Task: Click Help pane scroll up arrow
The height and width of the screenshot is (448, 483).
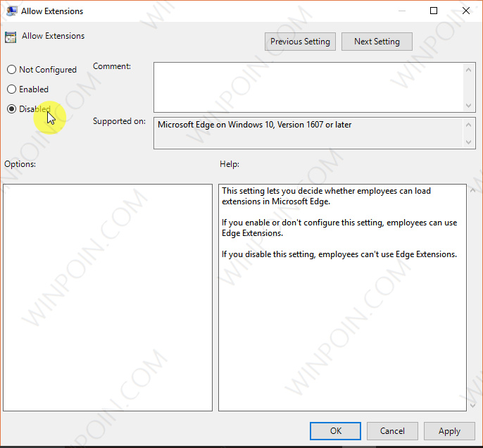Action: coord(472,190)
